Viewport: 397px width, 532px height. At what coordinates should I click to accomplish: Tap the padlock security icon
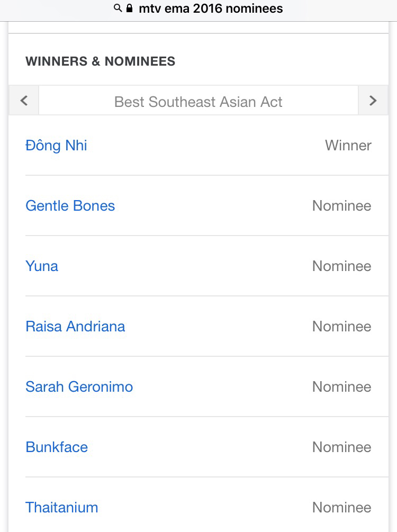[129, 8]
